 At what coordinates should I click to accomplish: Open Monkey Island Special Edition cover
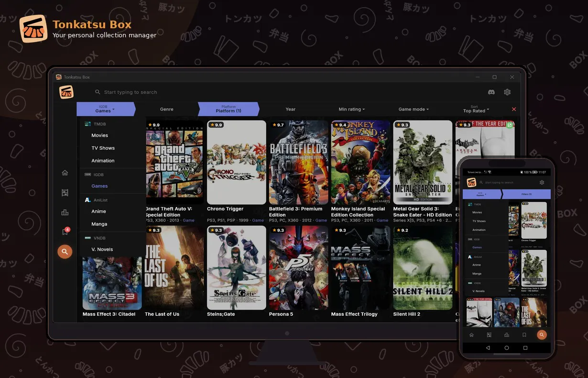[x=361, y=162]
